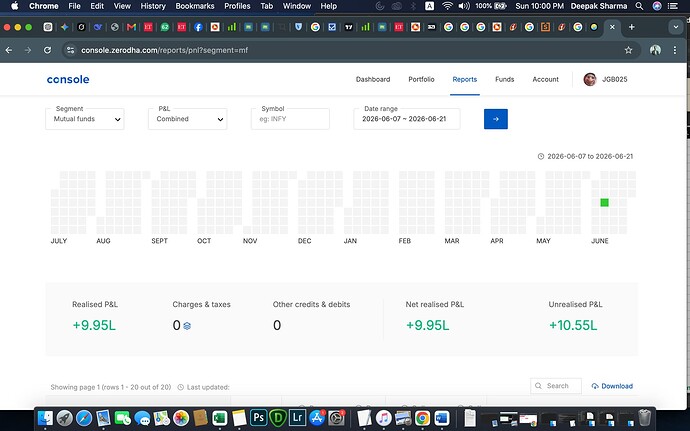The image size is (690, 431).
Task: Open Messages from the dock
Action: [x=142, y=418]
